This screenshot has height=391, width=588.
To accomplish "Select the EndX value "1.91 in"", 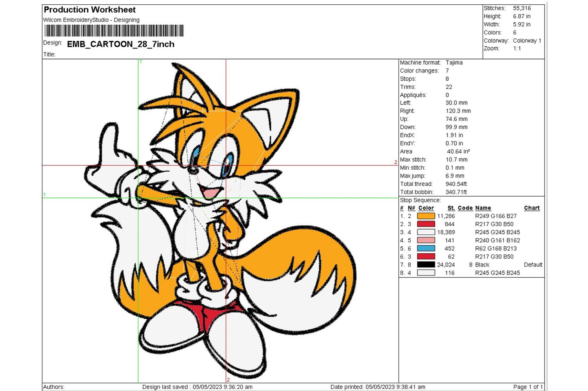I will click(454, 136).
